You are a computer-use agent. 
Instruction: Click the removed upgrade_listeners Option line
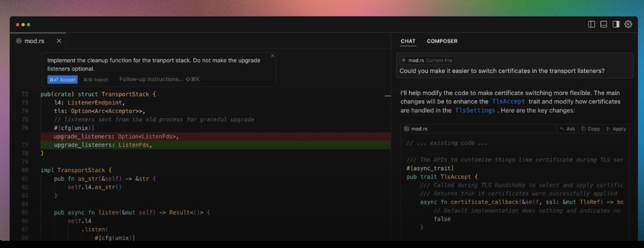pyautogui.click(x=116, y=137)
